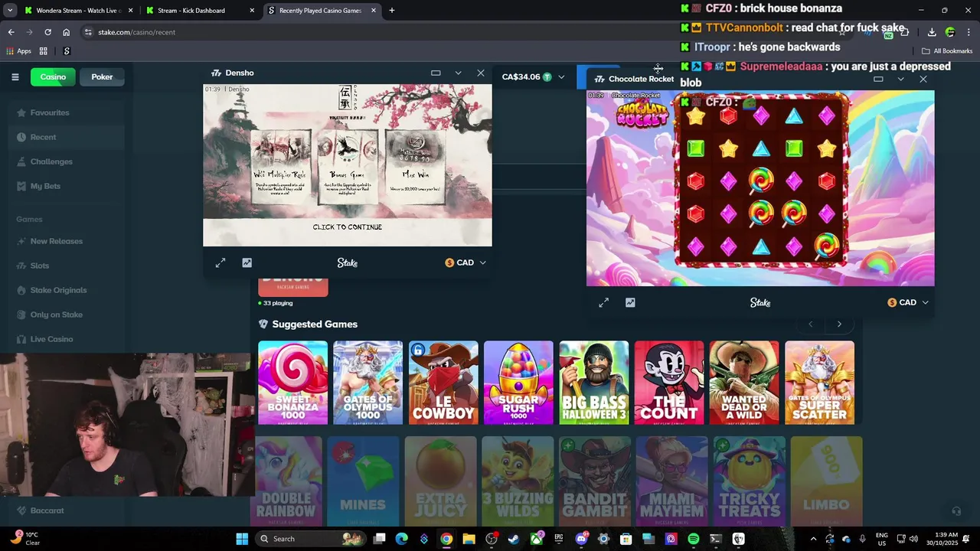
Task: Show next Suggested Games
Action: pos(839,324)
